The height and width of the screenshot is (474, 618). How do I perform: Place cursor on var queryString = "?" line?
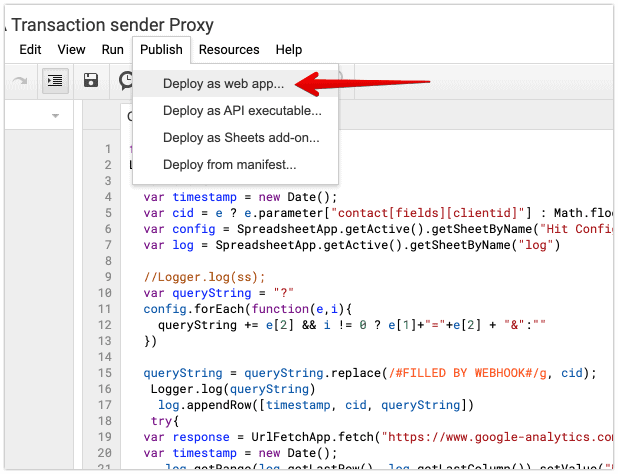pos(218,293)
